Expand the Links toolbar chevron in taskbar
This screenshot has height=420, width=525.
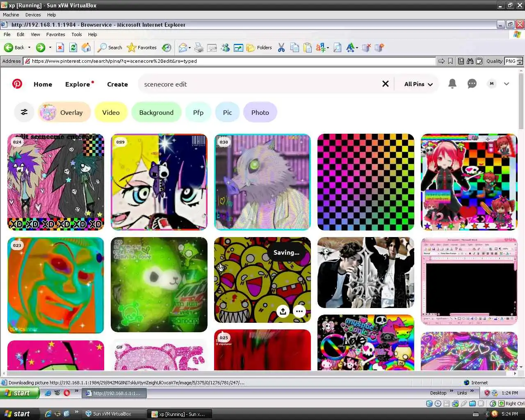pyautogui.click(x=472, y=391)
